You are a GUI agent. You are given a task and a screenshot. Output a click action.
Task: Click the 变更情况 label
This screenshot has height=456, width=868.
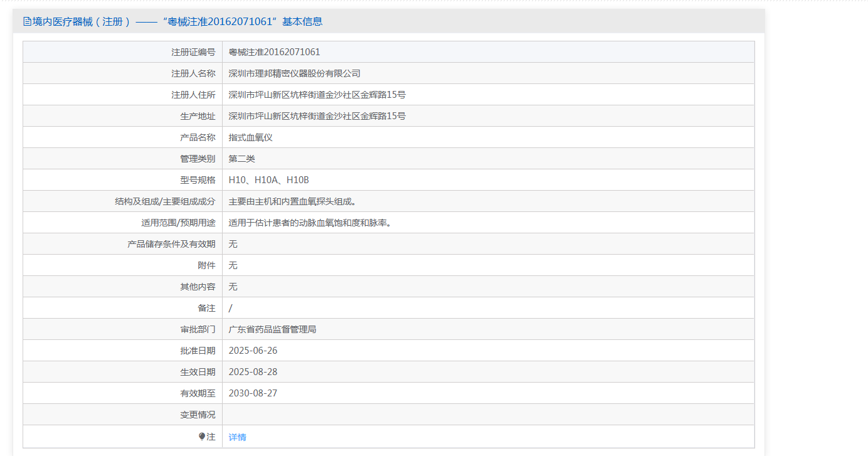(198, 415)
